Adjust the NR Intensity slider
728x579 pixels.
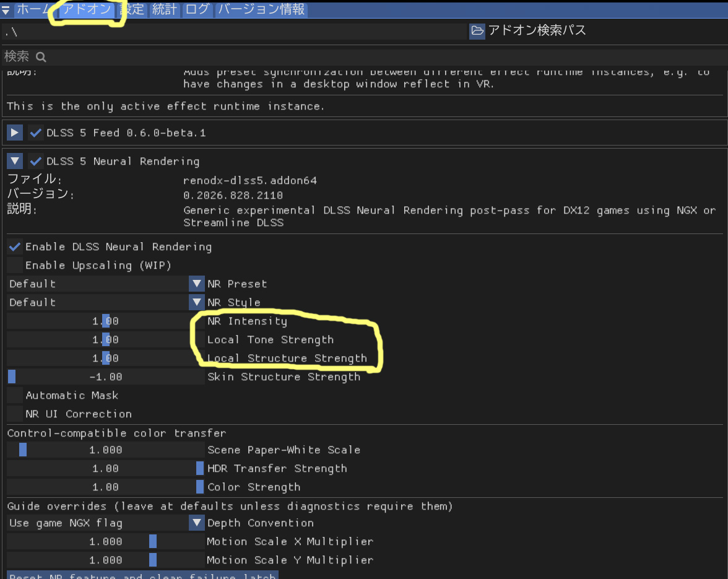point(106,321)
